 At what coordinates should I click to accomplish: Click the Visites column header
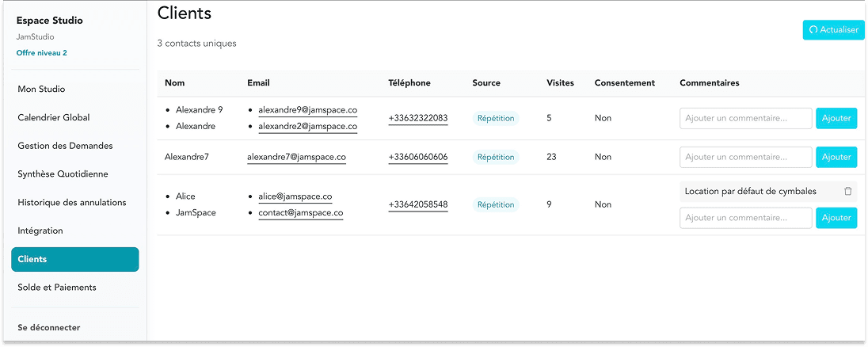pyautogui.click(x=560, y=83)
